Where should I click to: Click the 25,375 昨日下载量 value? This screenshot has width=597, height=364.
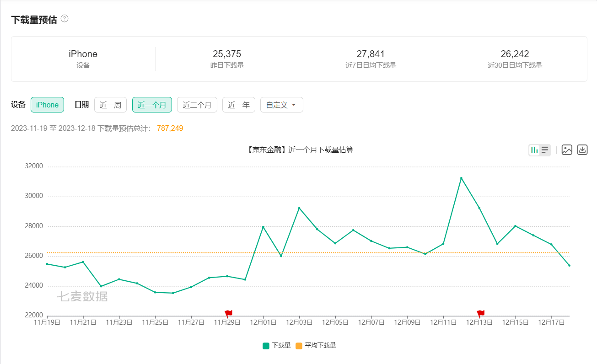click(227, 54)
